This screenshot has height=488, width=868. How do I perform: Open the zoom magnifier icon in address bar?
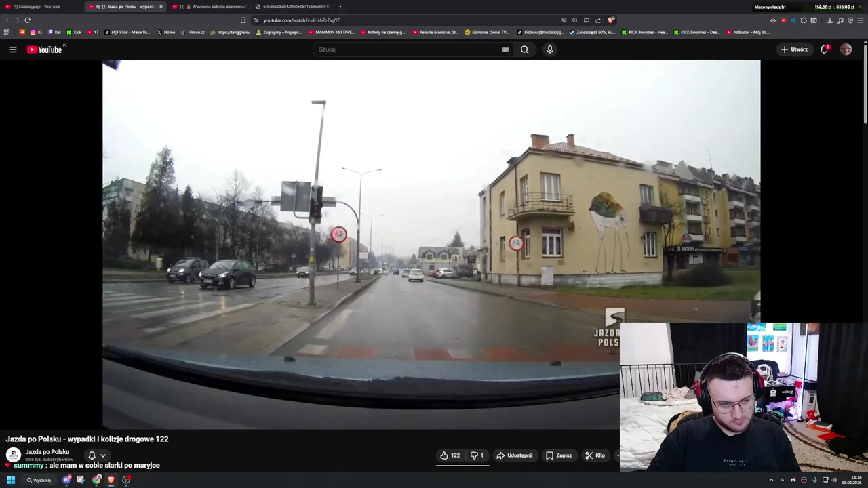pos(575,20)
